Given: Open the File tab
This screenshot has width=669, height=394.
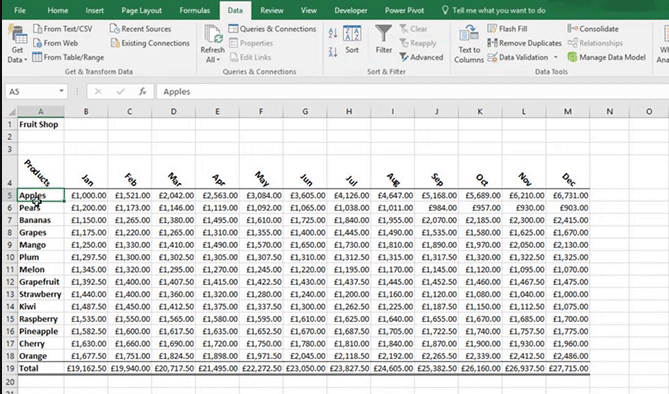Looking at the screenshot, I should click(20, 10).
